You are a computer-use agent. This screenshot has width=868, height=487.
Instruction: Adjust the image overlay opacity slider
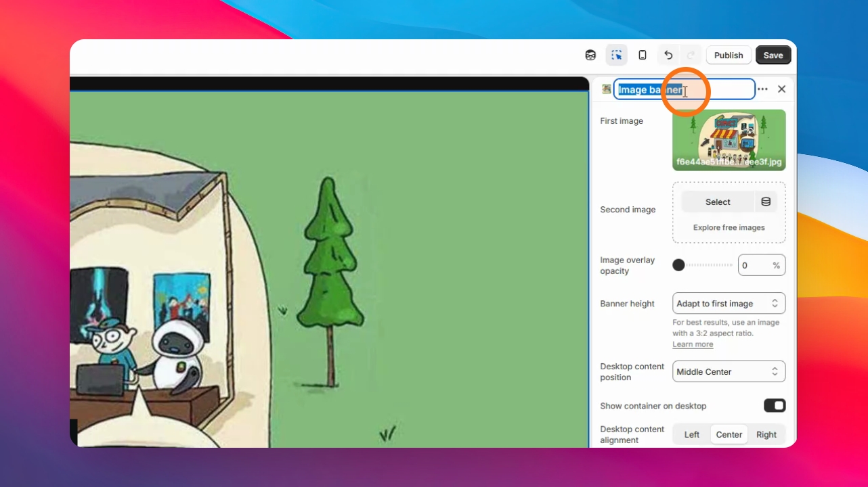[703, 265]
